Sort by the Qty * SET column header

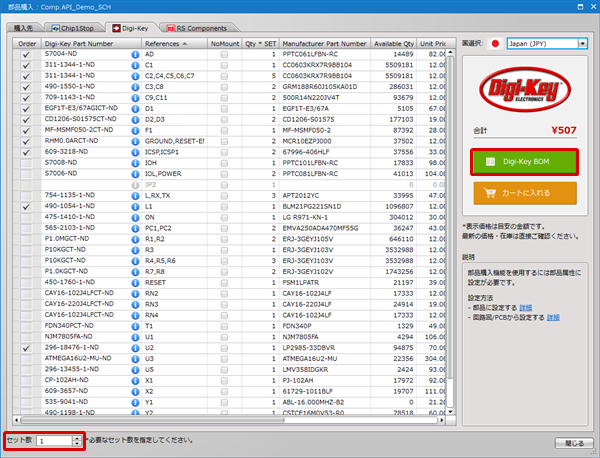260,44
